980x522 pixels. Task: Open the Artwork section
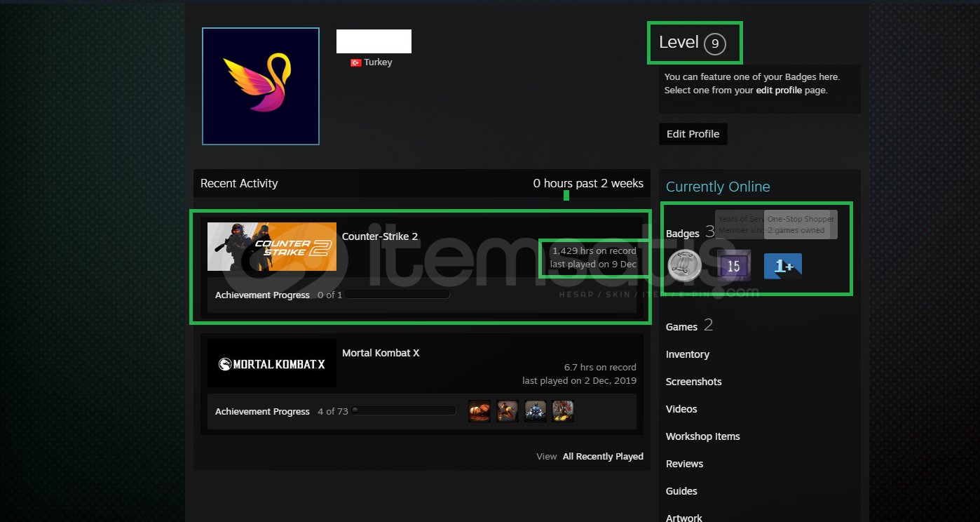[684, 518]
